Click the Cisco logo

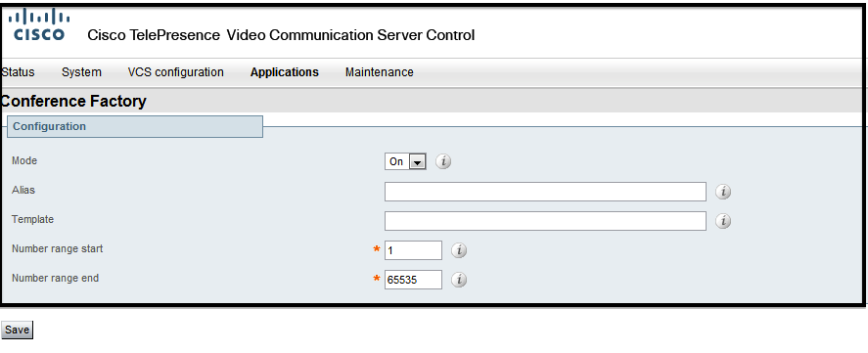39,24
